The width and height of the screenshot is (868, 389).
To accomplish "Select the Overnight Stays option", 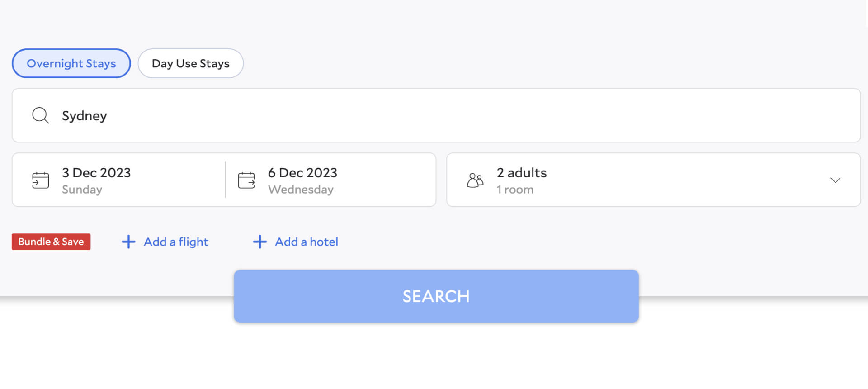I will click(71, 63).
